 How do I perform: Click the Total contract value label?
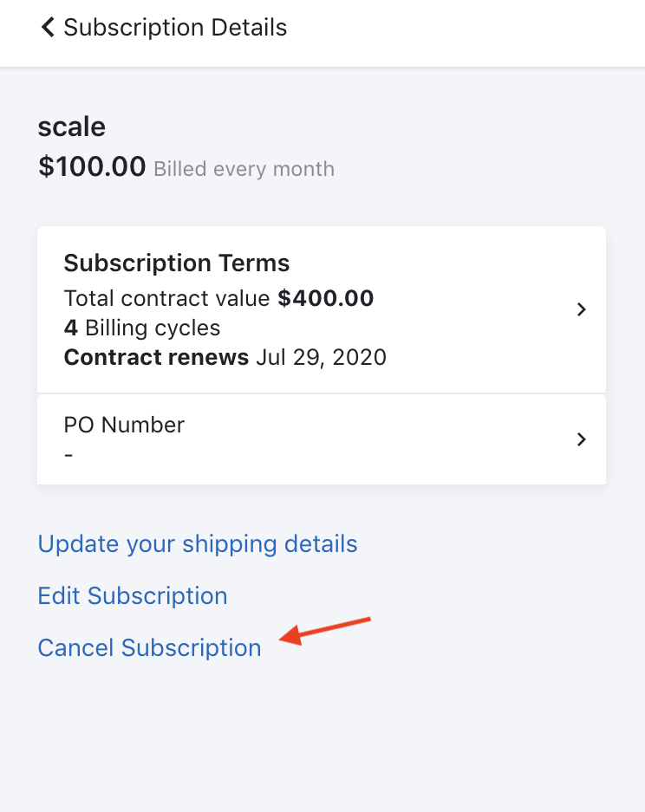[167, 299]
